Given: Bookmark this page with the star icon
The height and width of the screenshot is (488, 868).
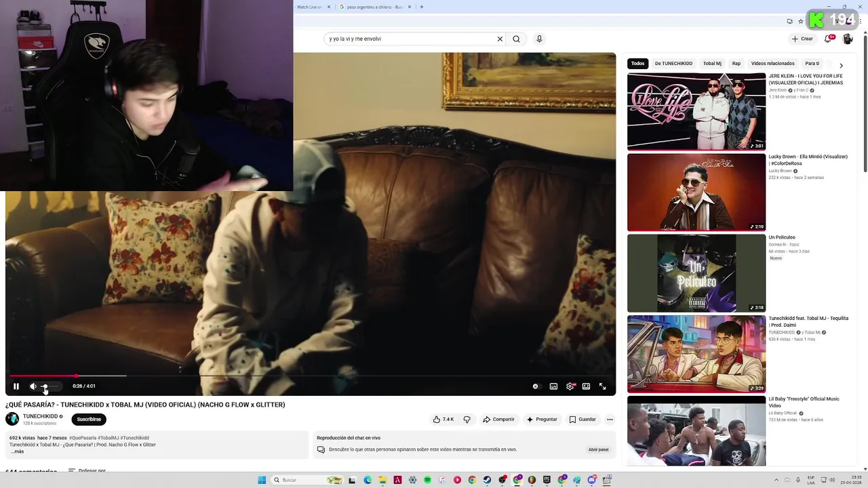Looking at the screenshot, I should click(800, 22).
